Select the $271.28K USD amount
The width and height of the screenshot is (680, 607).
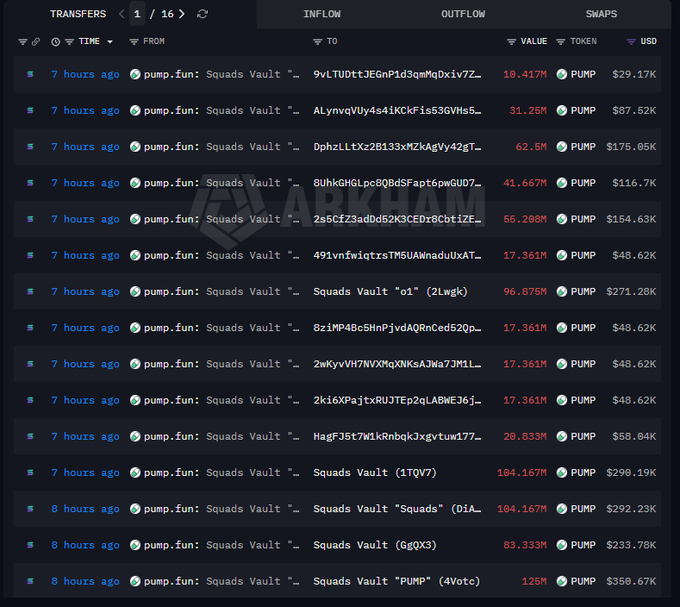[631, 291]
